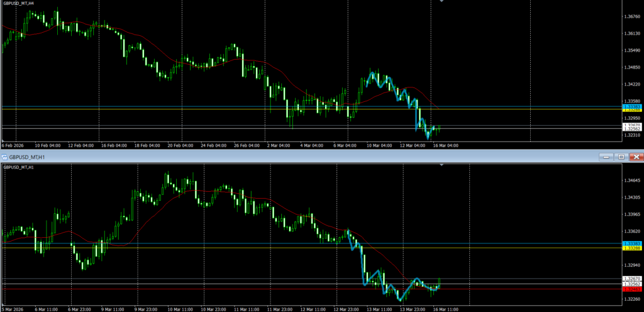Select the red price level label on H1 chart

631,289
